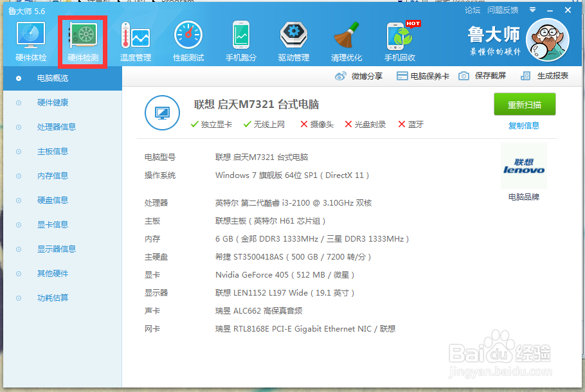Viewport: 585px width, 392px height.
Task: Click the 保存截屏 camera icon
Action: [x=464, y=76]
